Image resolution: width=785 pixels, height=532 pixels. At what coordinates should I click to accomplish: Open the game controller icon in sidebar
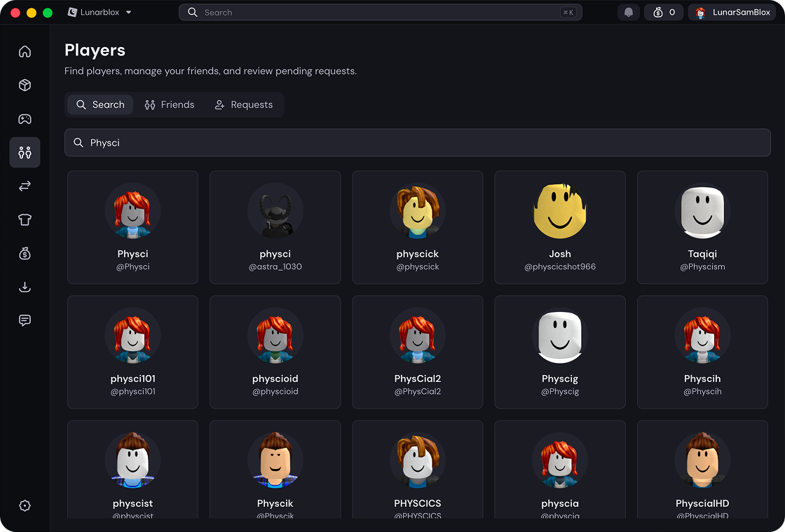(x=25, y=118)
